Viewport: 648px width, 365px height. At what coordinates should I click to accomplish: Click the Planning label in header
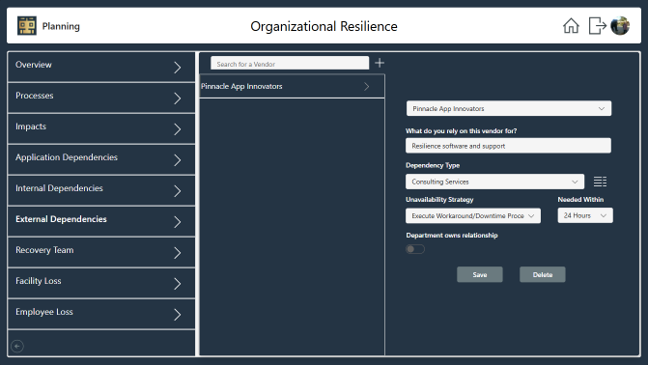point(61,26)
